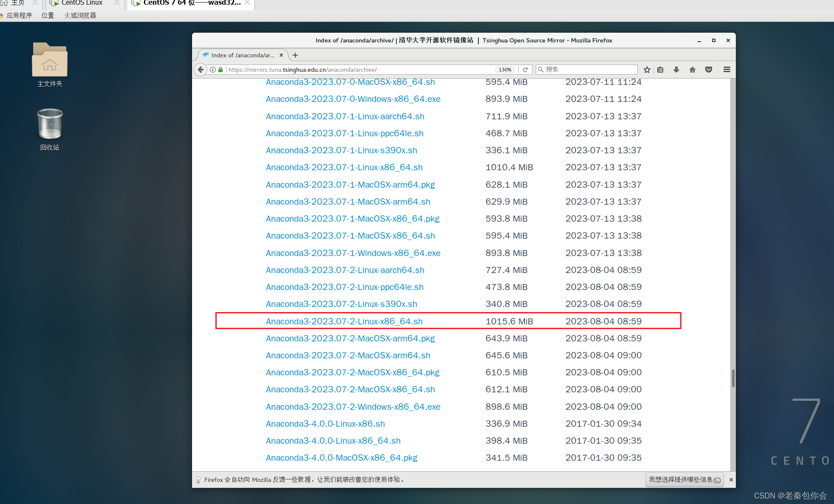Go to the Firefox home page icon

coord(693,70)
